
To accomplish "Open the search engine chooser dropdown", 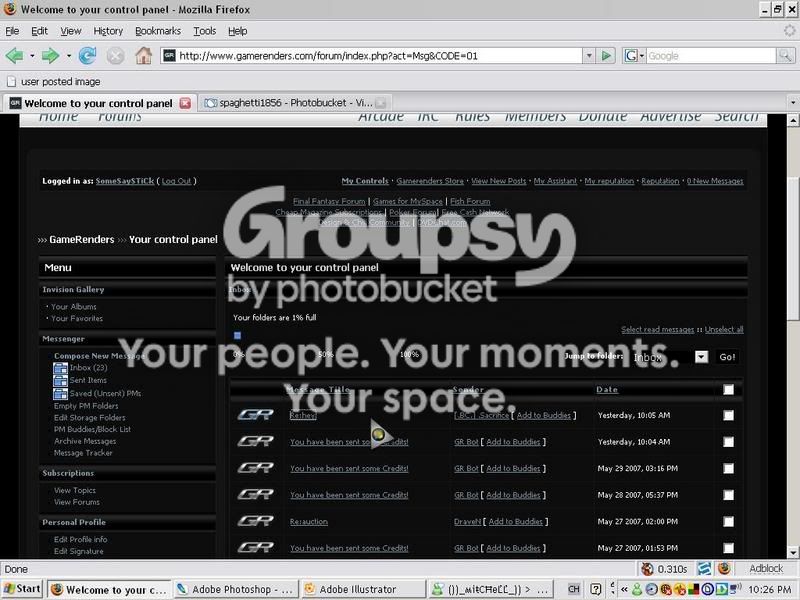I will tap(634, 56).
